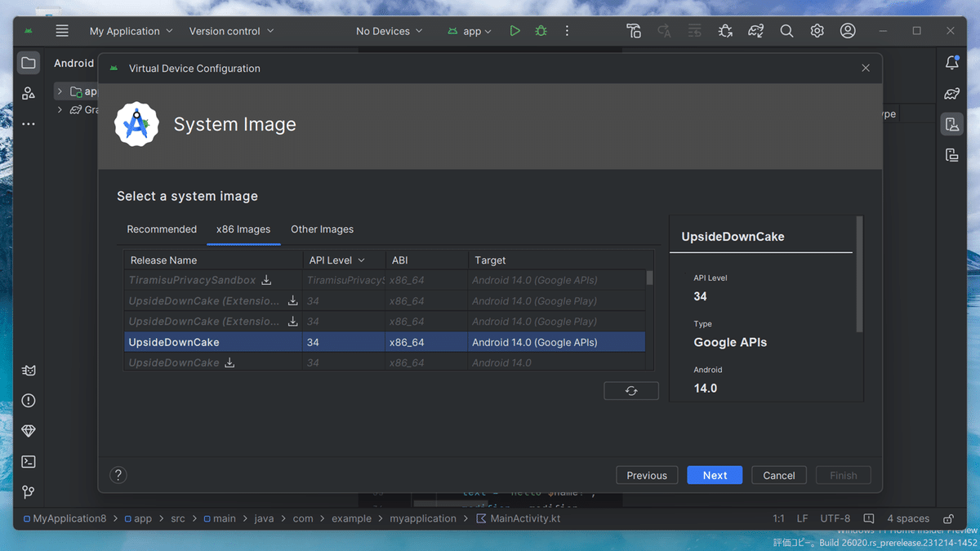Click the Next button
The height and width of the screenshot is (551, 980).
coord(715,475)
